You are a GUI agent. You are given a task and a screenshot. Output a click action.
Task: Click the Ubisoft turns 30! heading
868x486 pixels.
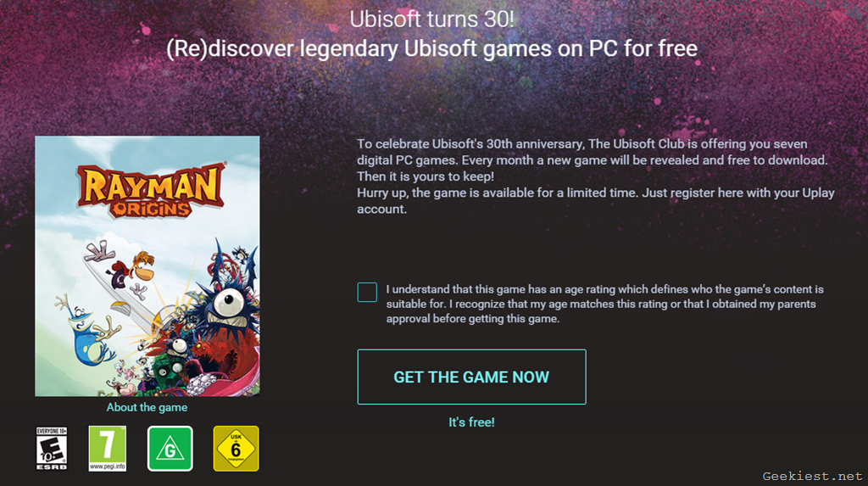(431, 20)
